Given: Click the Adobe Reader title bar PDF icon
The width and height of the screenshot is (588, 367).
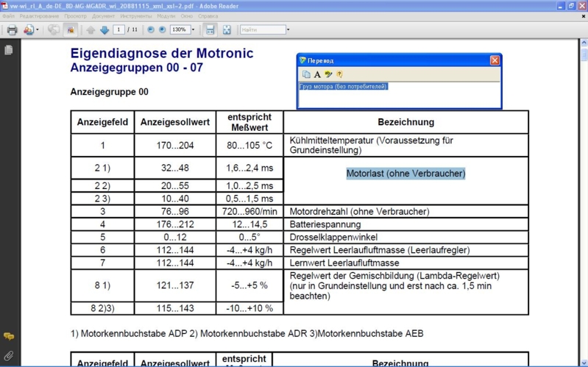Looking at the screenshot, I should pyautogui.click(x=4, y=6).
